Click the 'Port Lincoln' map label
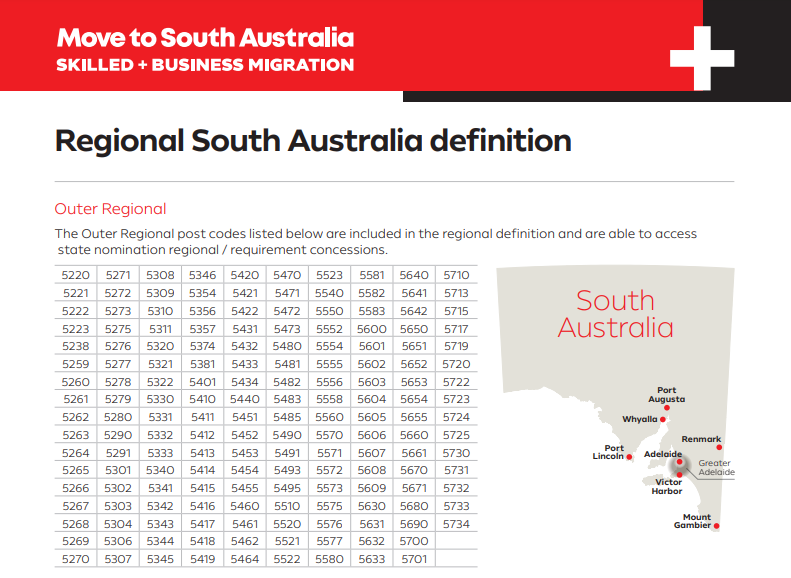The image size is (791, 578). [608, 452]
